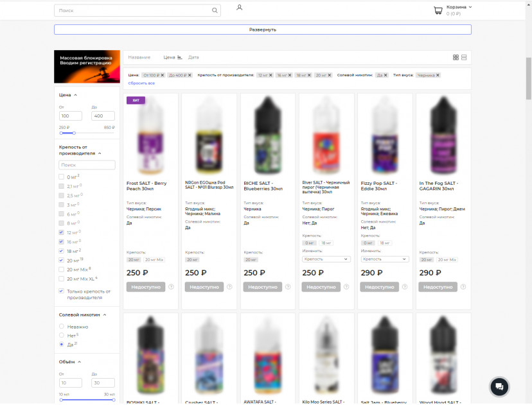Uncheck the '12 мг' strength checkbox

pos(62,232)
